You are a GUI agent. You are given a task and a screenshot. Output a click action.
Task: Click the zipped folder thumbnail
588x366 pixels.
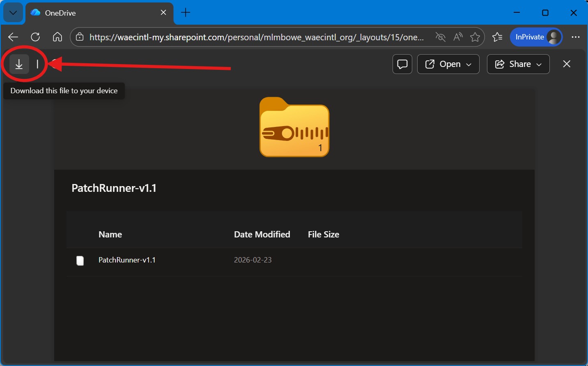pyautogui.click(x=294, y=127)
